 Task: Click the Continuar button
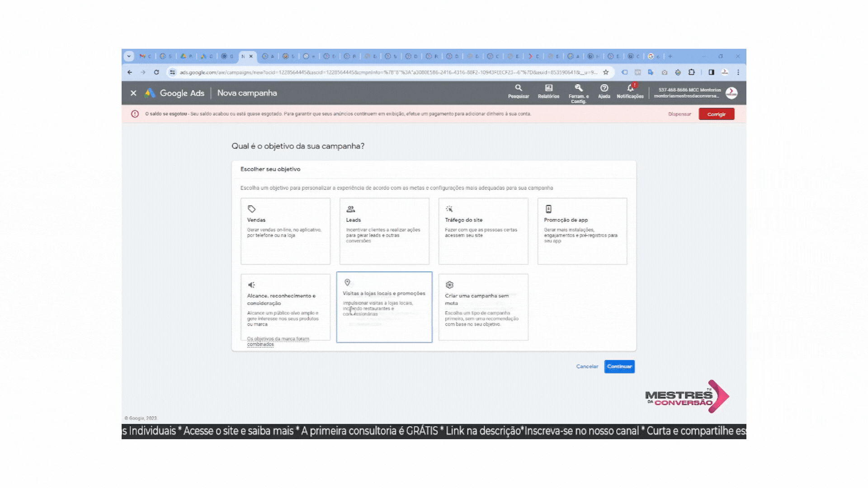point(619,366)
